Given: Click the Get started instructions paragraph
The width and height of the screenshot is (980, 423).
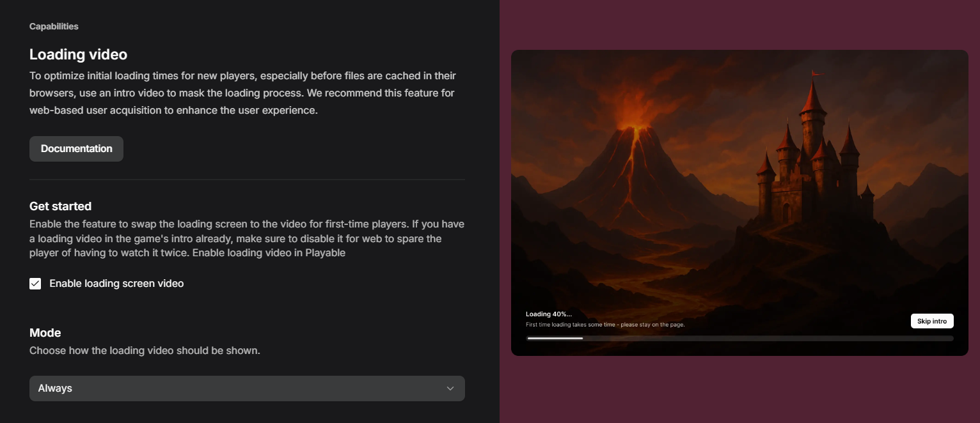Looking at the screenshot, I should coord(247,239).
